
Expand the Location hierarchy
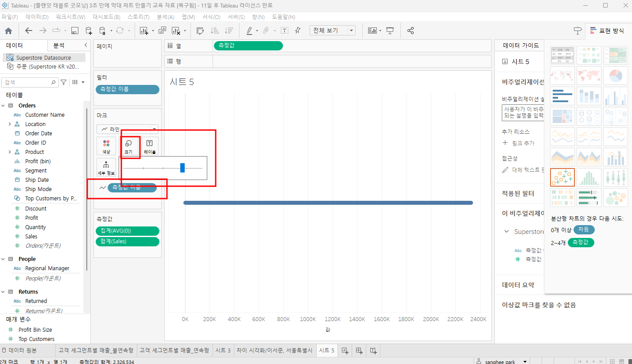pyautogui.click(x=10, y=124)
